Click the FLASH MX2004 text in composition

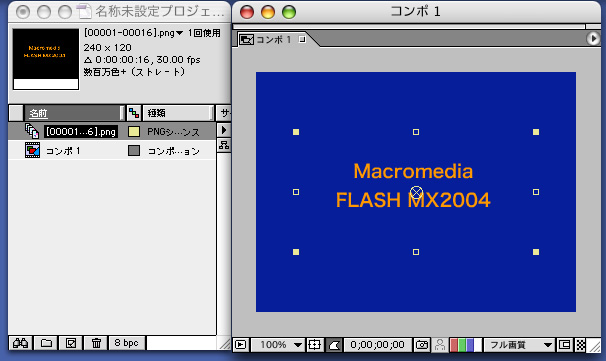click(413, 200)
